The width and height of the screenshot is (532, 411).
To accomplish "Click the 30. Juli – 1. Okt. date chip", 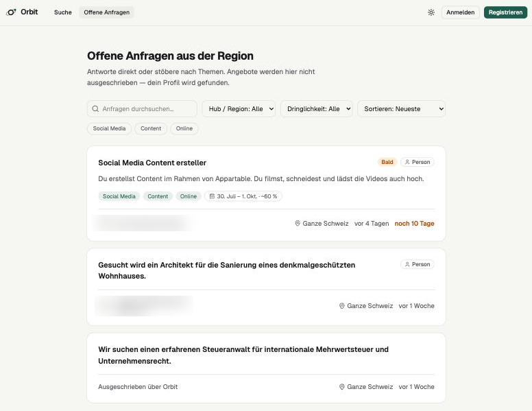I will point(243,196).
